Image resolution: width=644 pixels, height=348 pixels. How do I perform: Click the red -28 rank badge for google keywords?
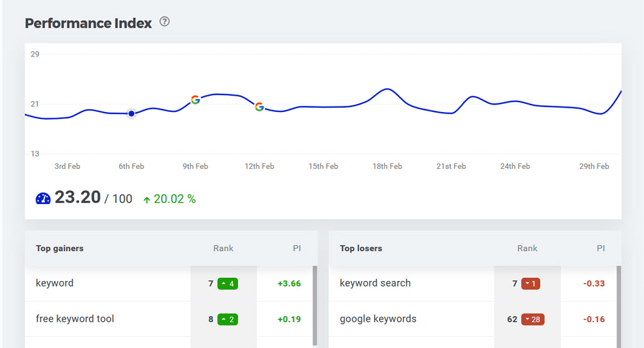coord(532,319)
